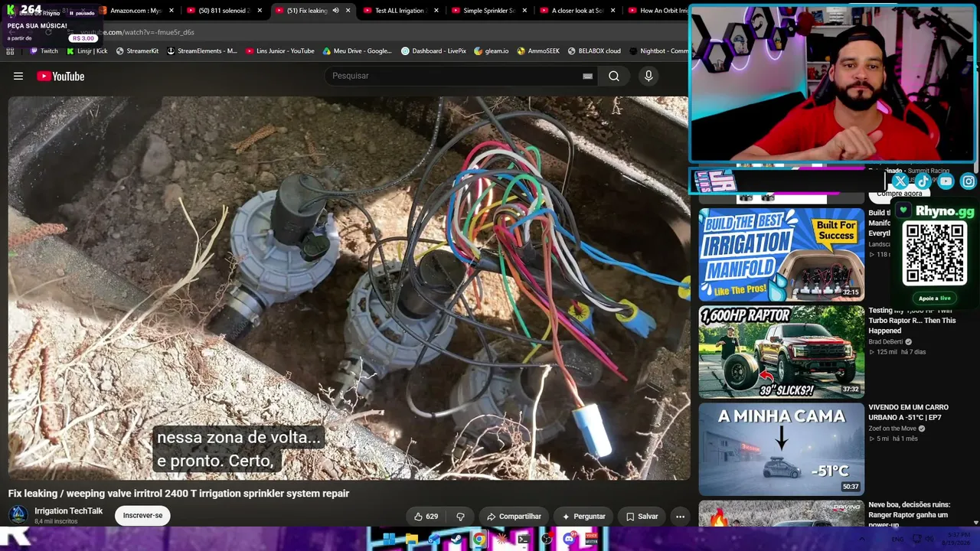Image resolution: width=980 pixels, height=551 pixels.
Task: Close the Amazon.com tab
Action: [x=171, y=11]
